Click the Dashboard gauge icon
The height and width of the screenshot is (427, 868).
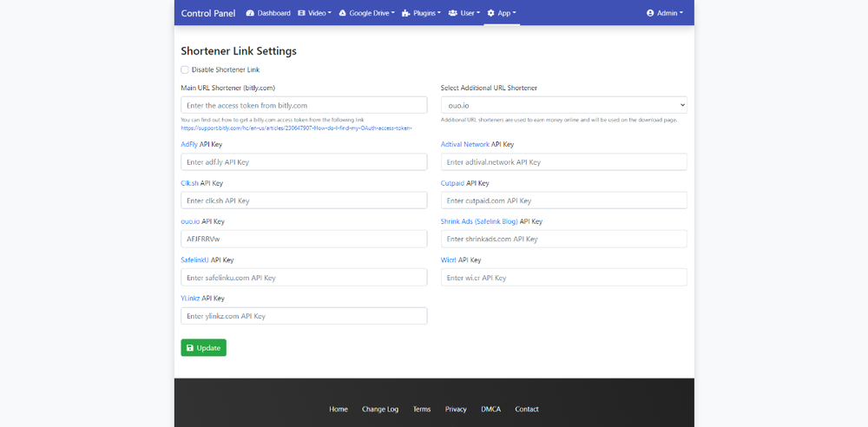pyautogui.click(x=250, y=13)
